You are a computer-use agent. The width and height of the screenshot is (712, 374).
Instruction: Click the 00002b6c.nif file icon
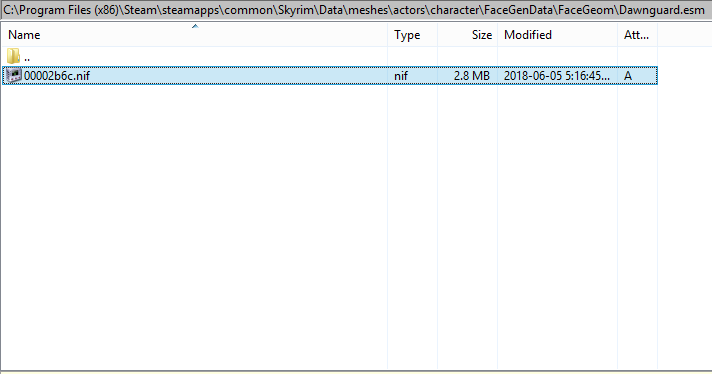(14, 75)
